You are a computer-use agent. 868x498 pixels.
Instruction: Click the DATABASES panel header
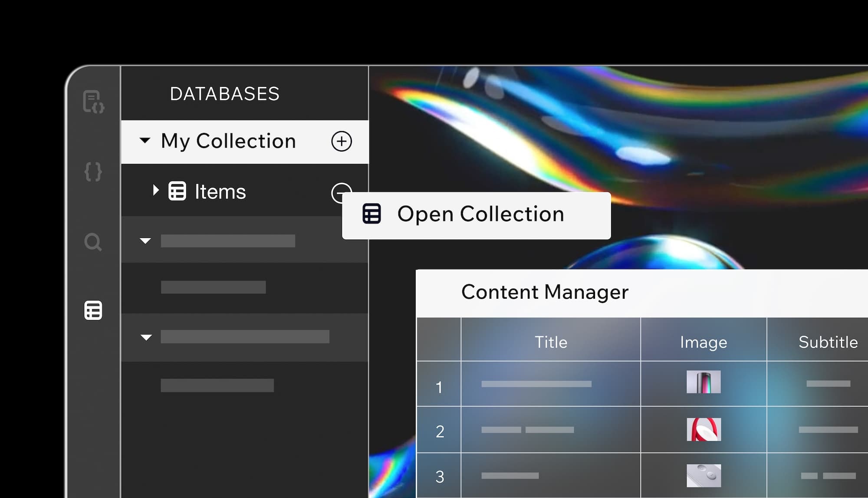pyautogui.click(x=224, y=93)
